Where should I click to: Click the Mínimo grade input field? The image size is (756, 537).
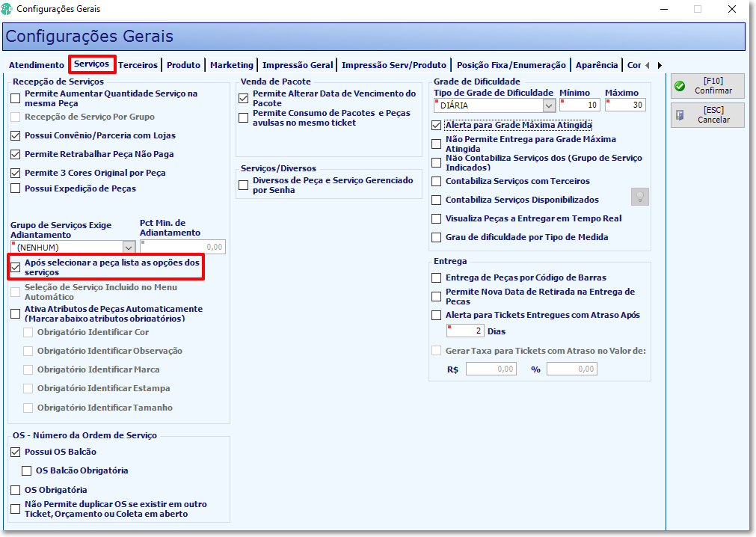click(x=580, y=105)
